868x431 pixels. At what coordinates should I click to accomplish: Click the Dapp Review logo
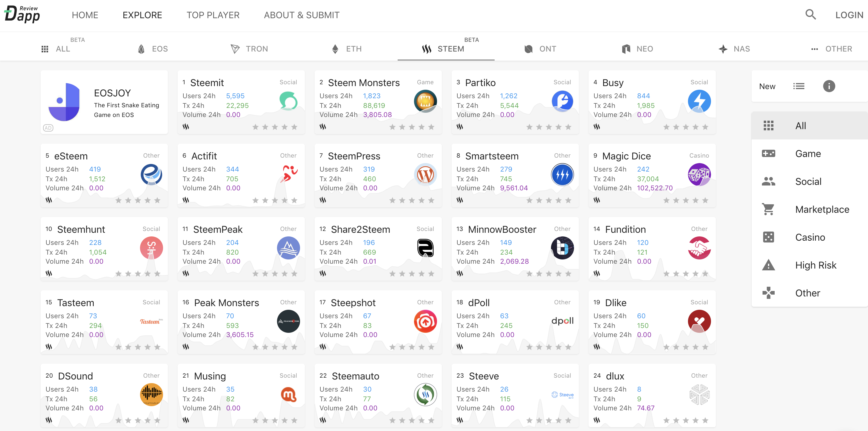22,14
